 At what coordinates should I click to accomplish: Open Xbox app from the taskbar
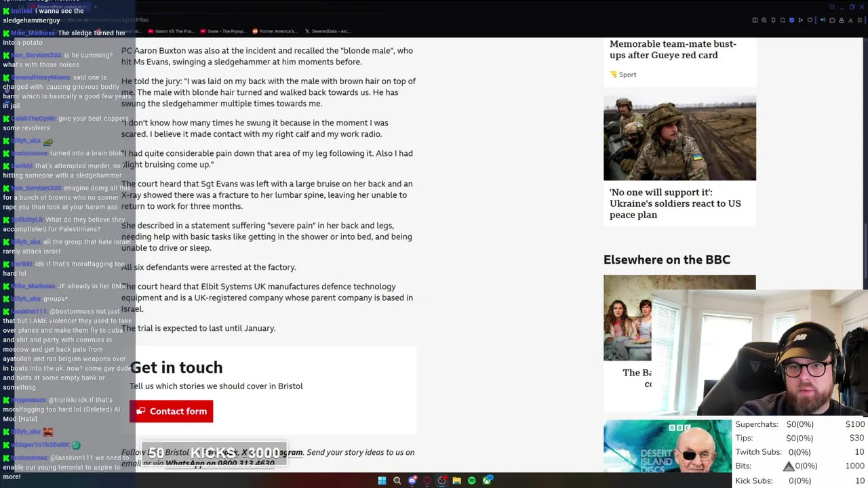488,481
